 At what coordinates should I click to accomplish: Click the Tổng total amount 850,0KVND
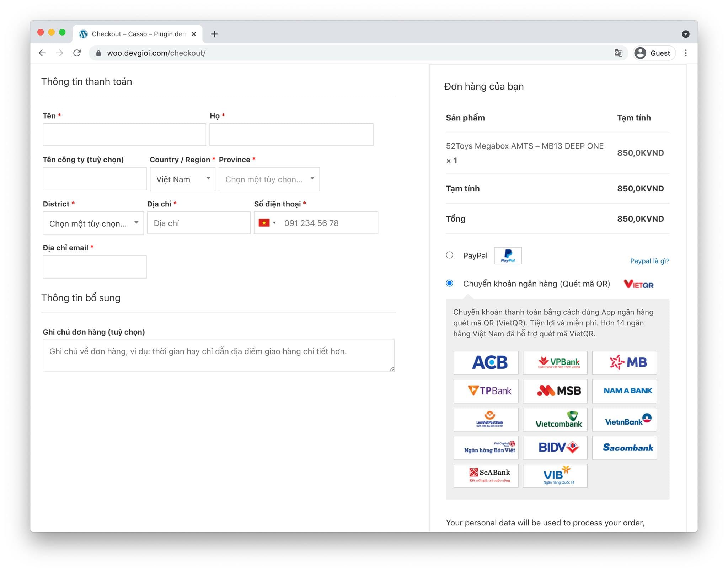(640, 219)
